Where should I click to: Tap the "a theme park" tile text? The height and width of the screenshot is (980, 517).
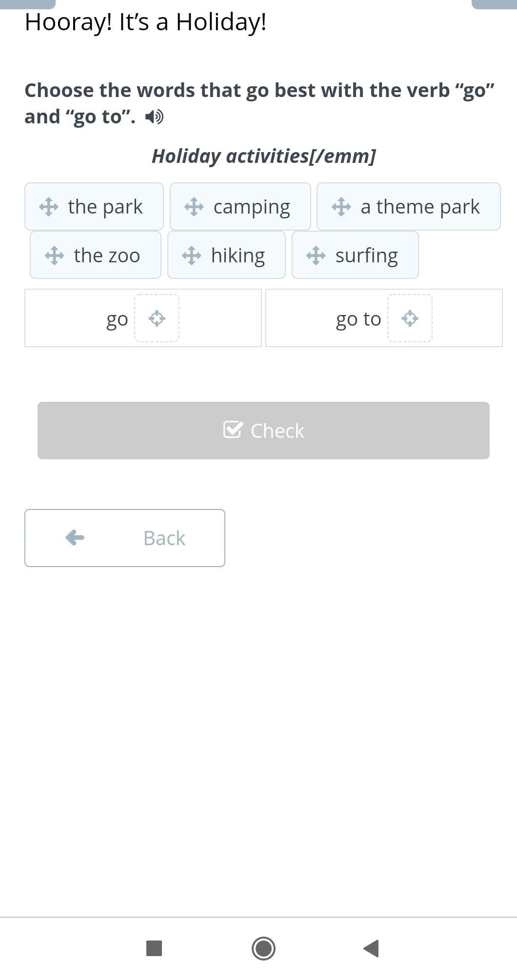(x=420, y=207)
